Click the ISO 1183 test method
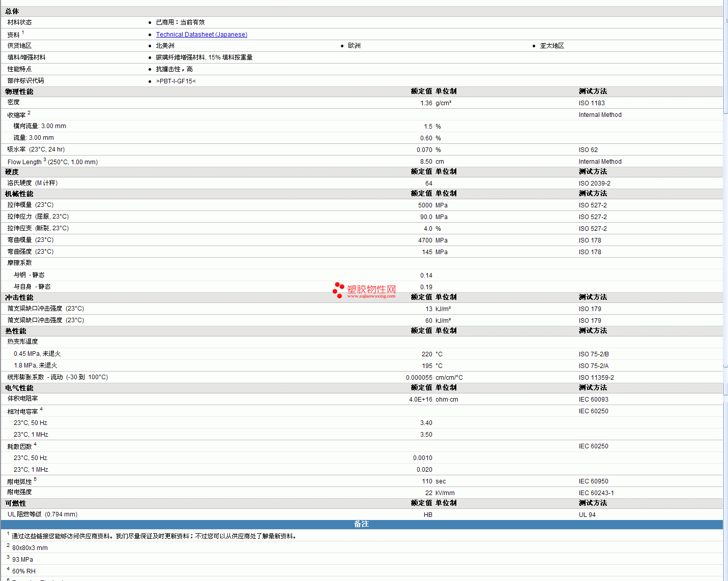 pos(592,103)
